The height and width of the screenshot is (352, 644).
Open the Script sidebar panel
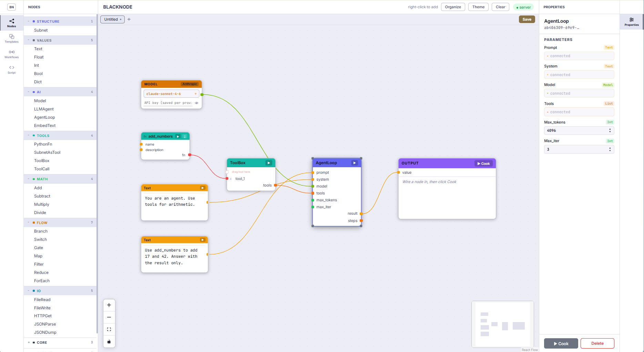(11, 70)
